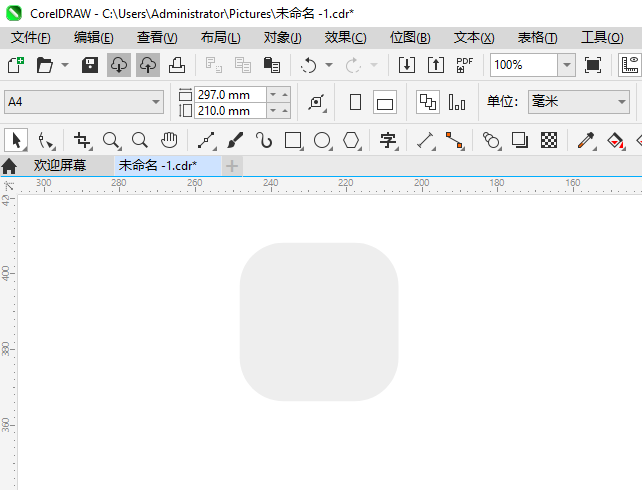Select the Ellipse tool
This screenshot has height=490, width=642.
pos(323,140)
